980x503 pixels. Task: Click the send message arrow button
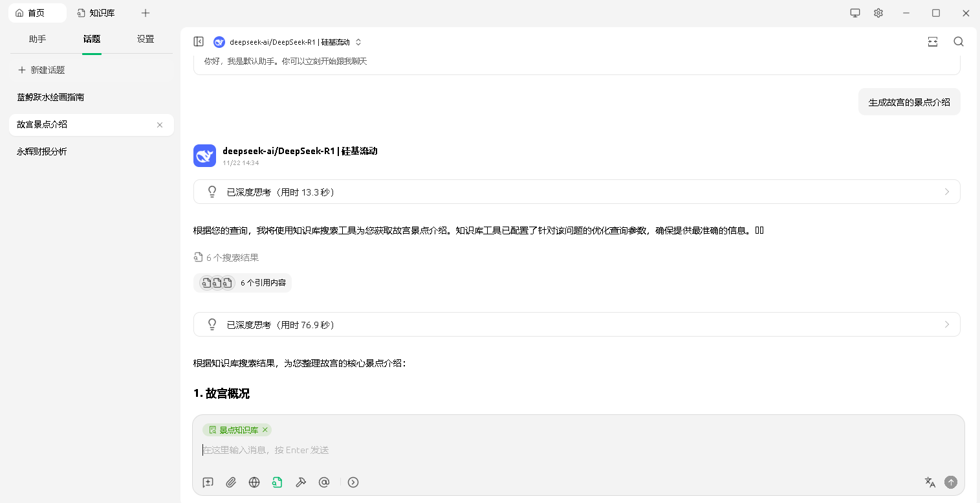[x=950, y=482]
